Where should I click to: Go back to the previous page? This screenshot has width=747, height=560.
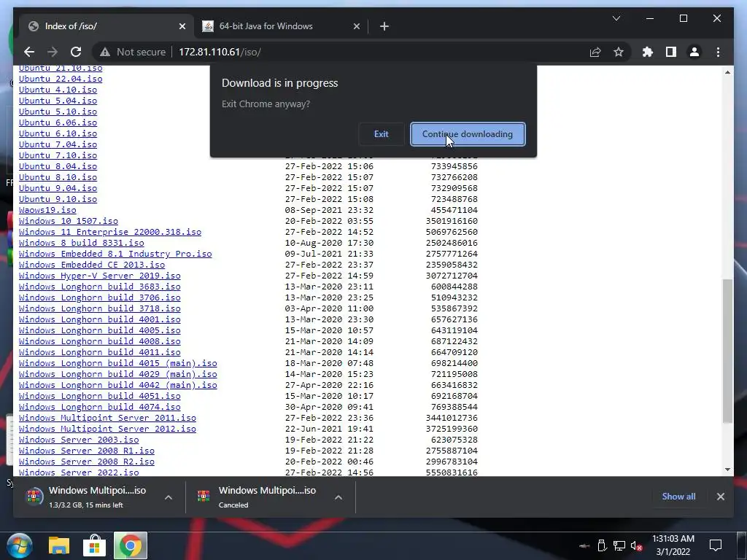pyautogui.click(x=29, y=52)
